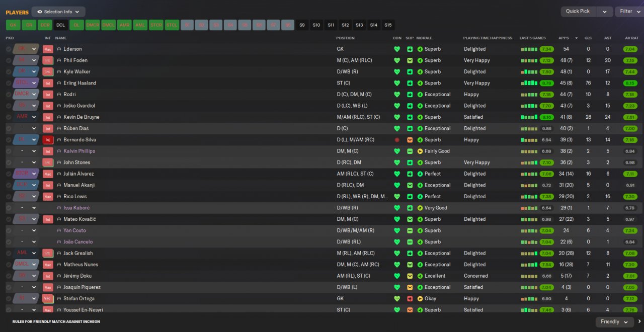Screen dimensions: 644x332
Task: Open position dropdown for Joaquín Piquerez
Action: [26, 288]
